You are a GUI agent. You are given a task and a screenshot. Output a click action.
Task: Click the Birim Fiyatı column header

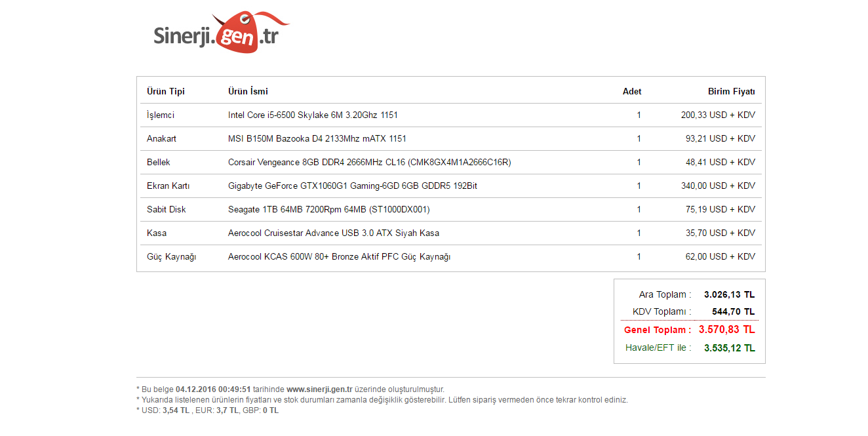(x=732, y=91)
